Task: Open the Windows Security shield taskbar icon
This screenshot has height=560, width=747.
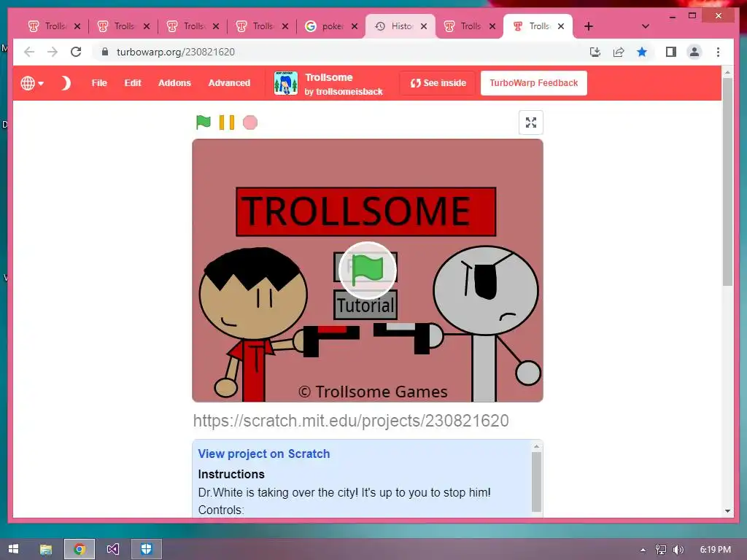Action: 146,549
